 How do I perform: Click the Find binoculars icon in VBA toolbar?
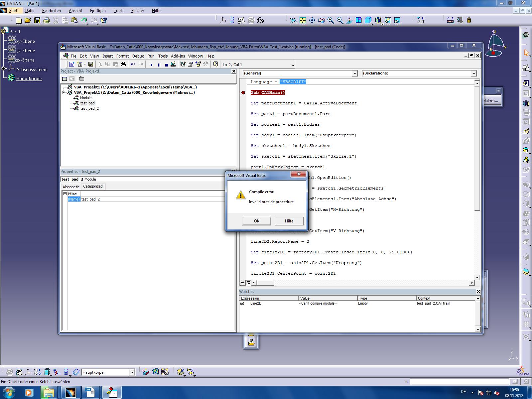(x=123, y=64)
